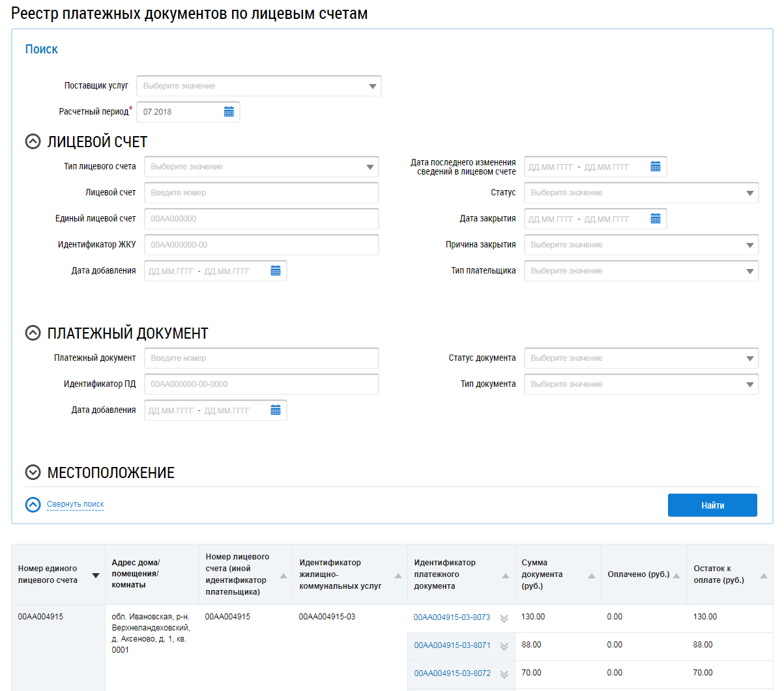Open calendar for Дата последнего изменения сведений
Viewport: 784px width, 691px height.
656,167
